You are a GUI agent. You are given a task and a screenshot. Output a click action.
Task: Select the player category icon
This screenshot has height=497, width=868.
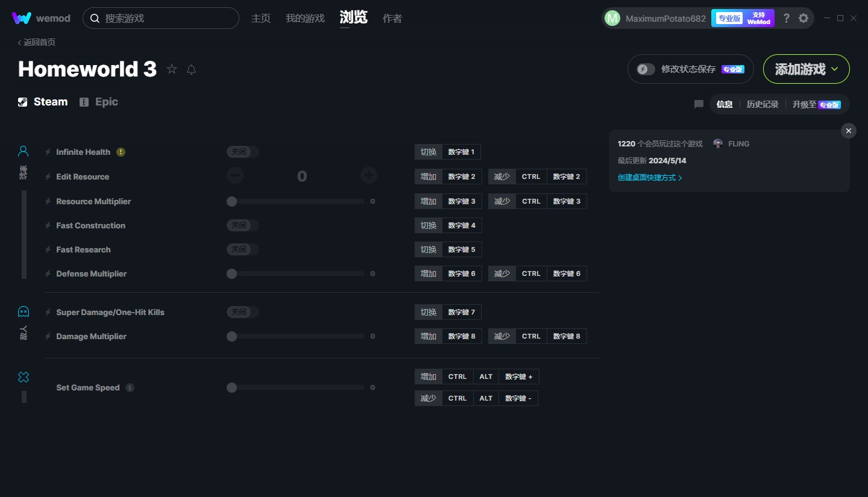pyautogui.click(x=23, y=151)
